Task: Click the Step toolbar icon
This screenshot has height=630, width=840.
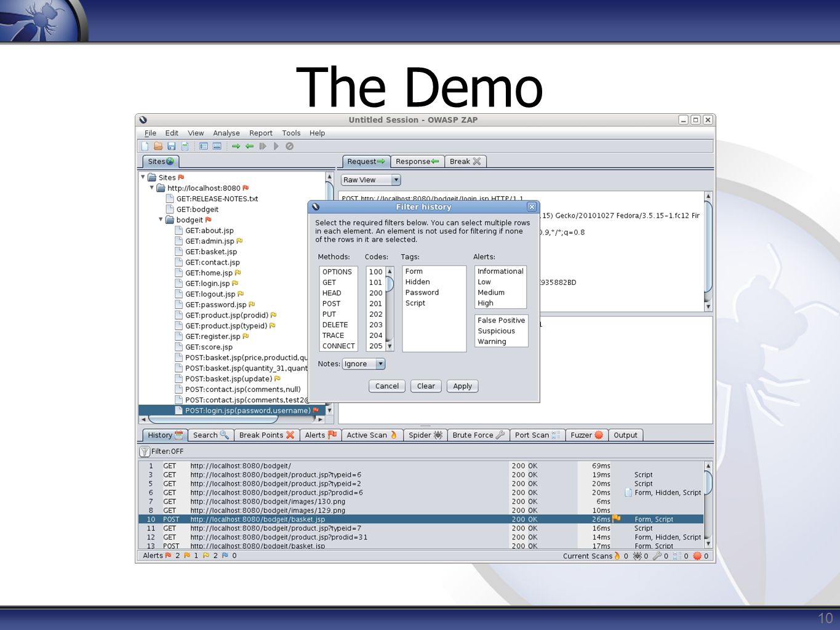Action: click(x=263, y=146)
